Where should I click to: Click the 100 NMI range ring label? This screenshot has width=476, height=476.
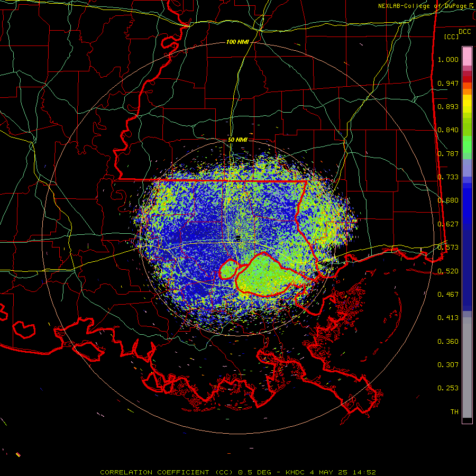[x=237, y=42]
